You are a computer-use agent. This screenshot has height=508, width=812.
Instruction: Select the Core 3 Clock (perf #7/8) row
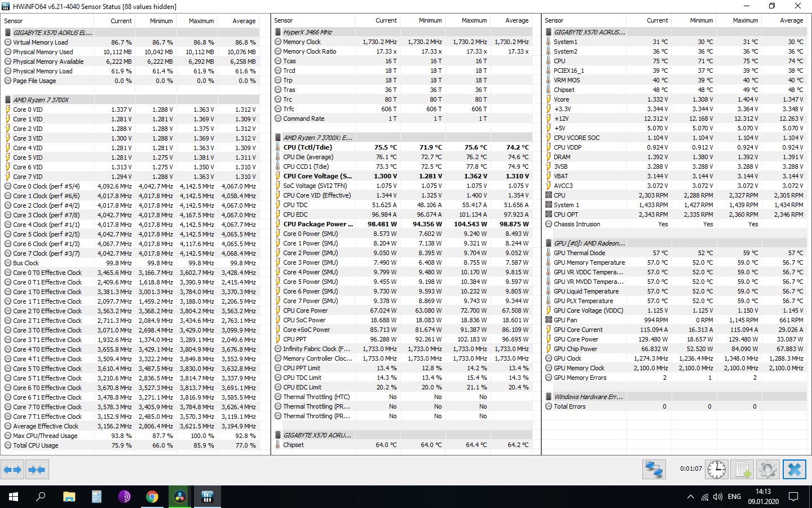pyautogui.click(x=130, y=215)
